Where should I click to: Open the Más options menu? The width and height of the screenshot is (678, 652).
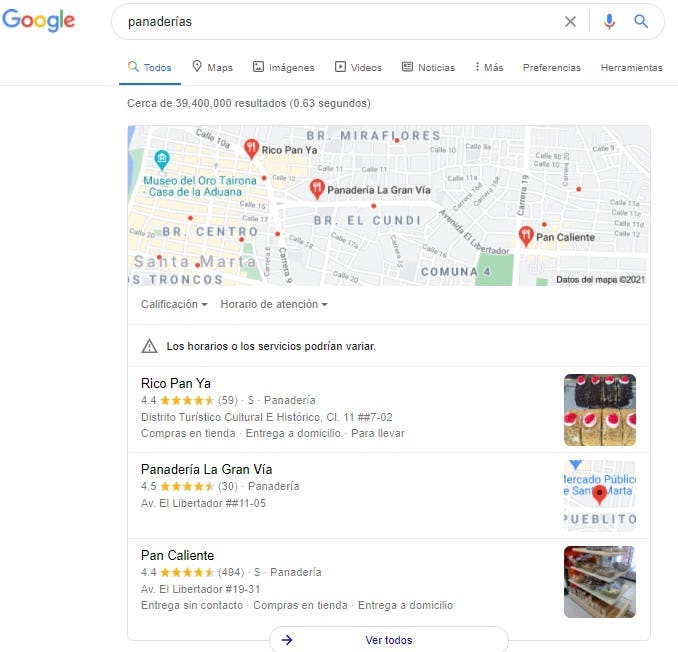click(489, 67)
